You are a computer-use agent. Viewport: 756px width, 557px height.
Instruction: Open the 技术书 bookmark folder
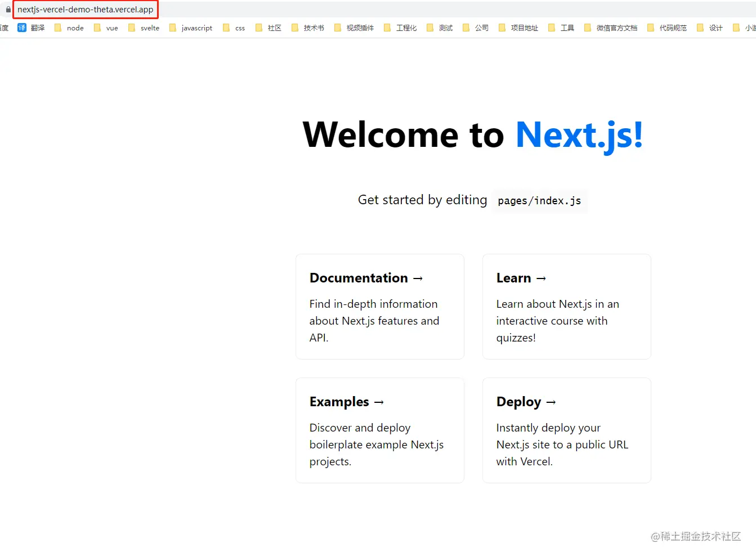click(307, 28)
